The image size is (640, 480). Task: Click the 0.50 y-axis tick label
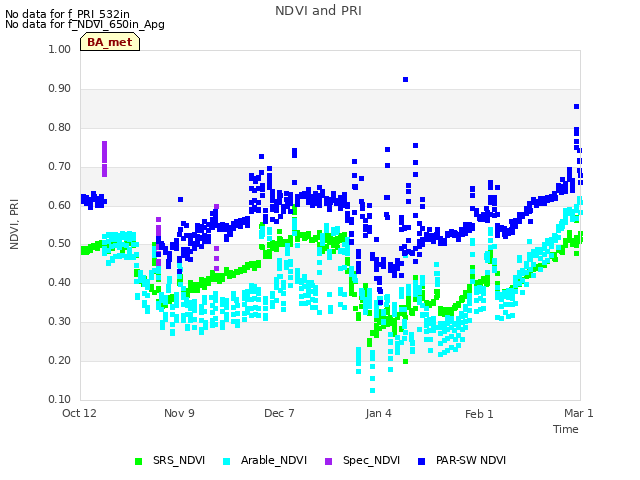60,244
